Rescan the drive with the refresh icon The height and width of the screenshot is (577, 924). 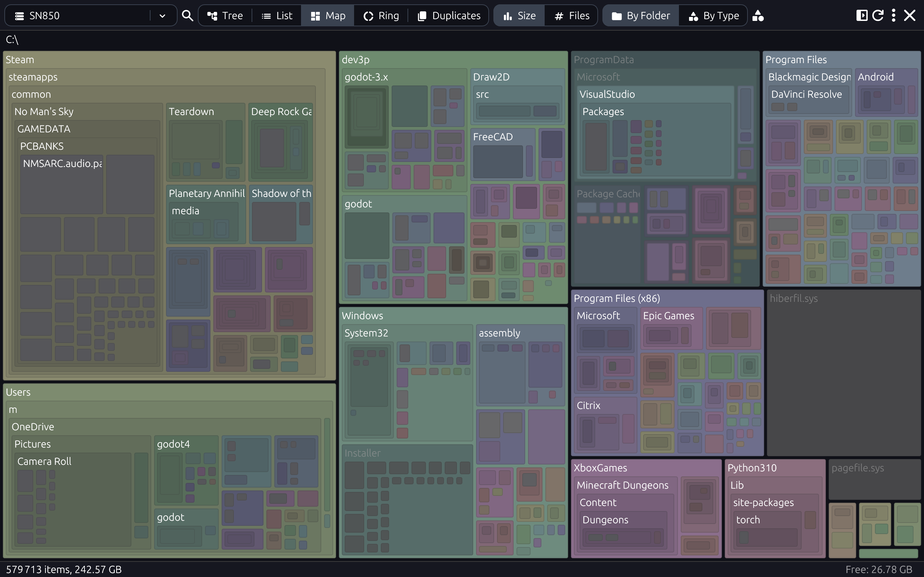(878, 15)
